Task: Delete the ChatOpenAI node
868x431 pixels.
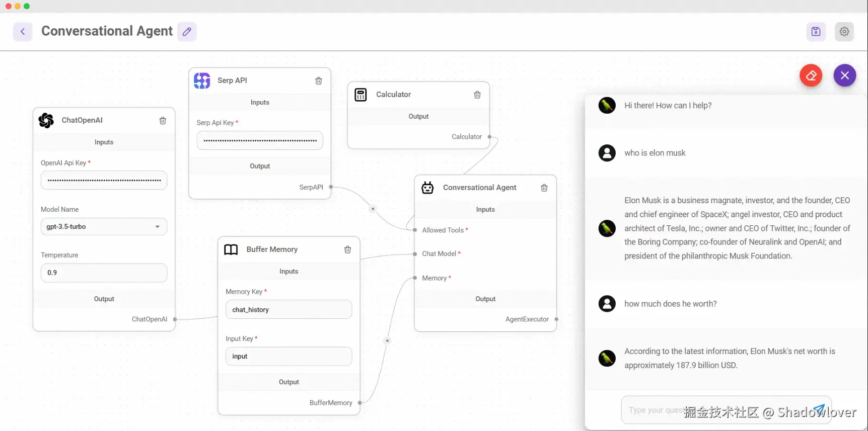Action: point(163,121)
